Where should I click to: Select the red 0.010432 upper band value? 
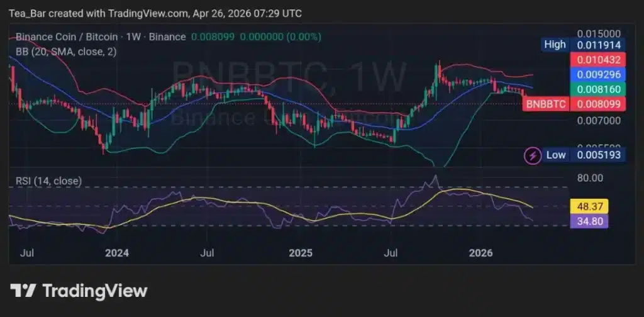point(599,60)
